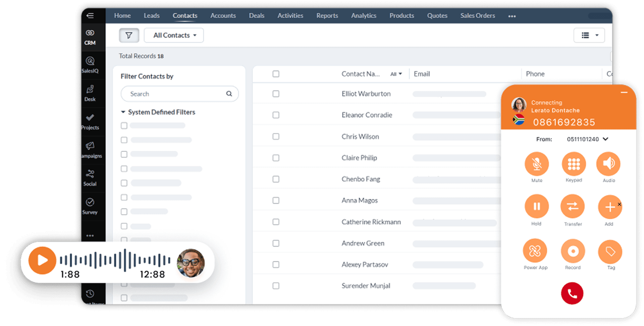
Task: Add a participant to the call
Action: coord(610,207)
